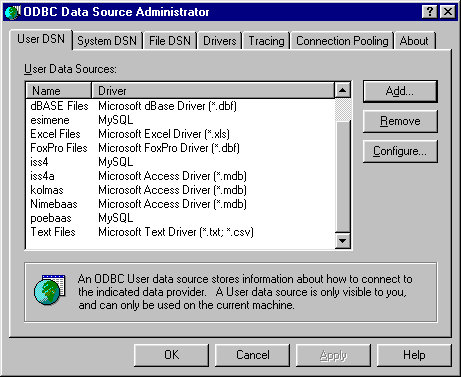Viewport: 461px width, 377px height.
Task: Click the Cancel button
Action: point(252,355)
